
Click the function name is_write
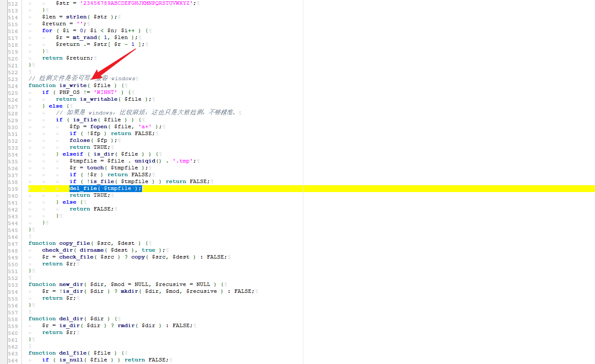click(73, 85)
